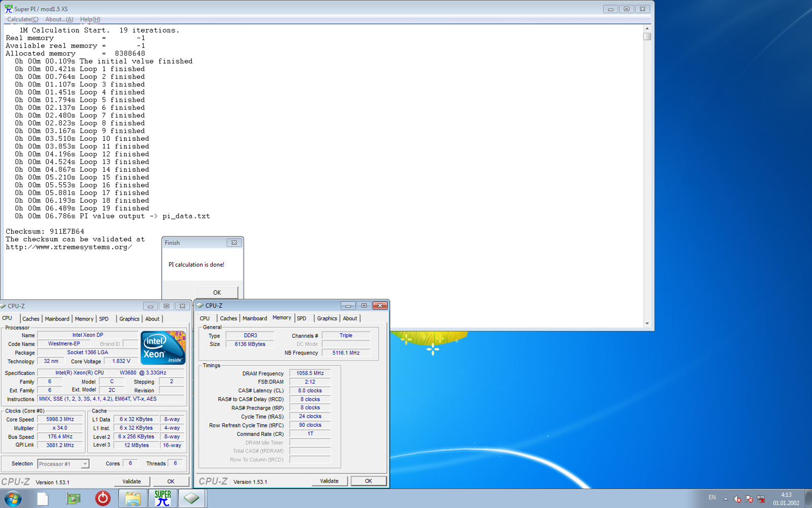Click Super PI scrollbar down arrow

click(647, 323)
